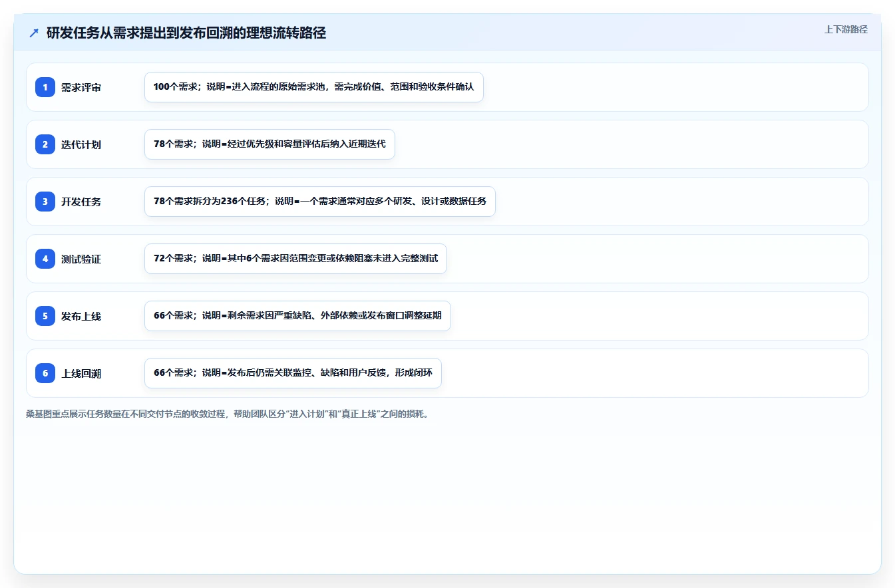The height and width of the screenshot is (588, 895).
Task: Click the 上下游路径 label at top right
Action: tap(846, 29)
